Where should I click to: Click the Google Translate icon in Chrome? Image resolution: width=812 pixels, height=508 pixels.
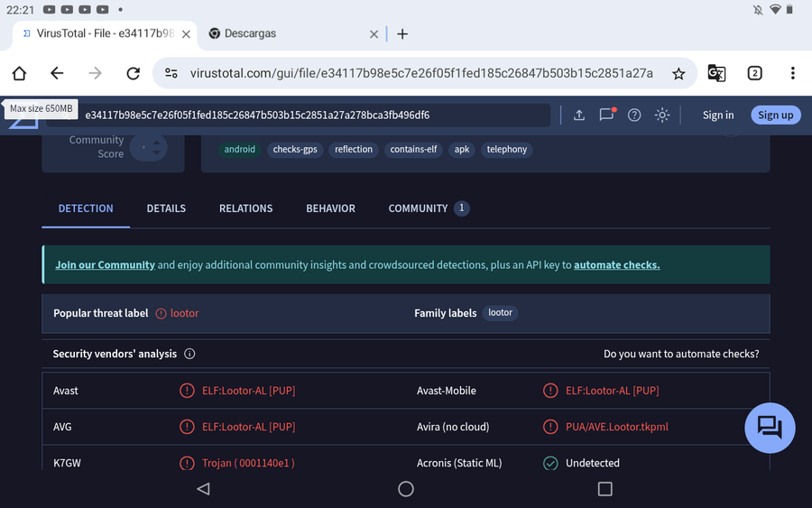click(x=716, y=73)
